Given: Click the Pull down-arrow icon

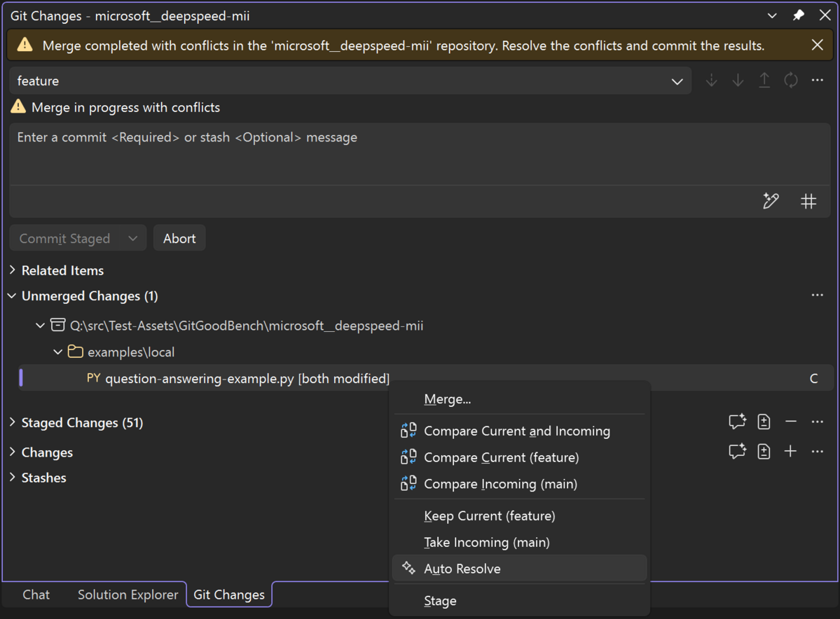Looking at the screenshot, I should [x=738, y=81].
